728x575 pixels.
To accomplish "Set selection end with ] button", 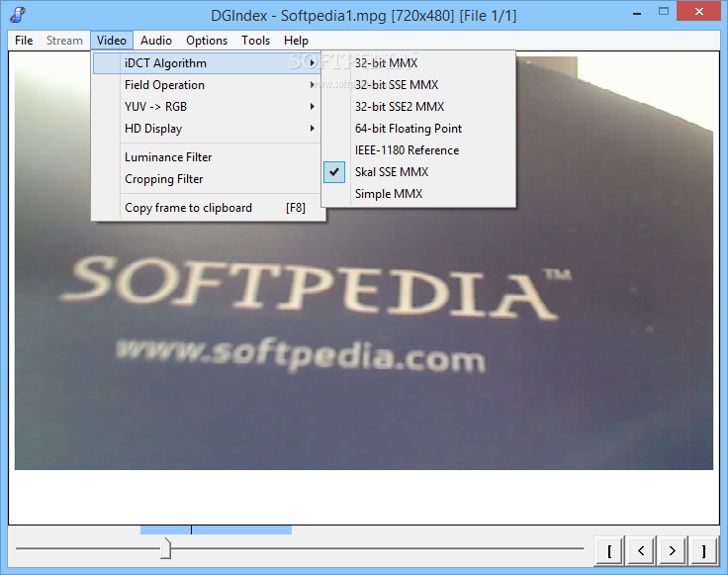I will click(x=704, y=551).
